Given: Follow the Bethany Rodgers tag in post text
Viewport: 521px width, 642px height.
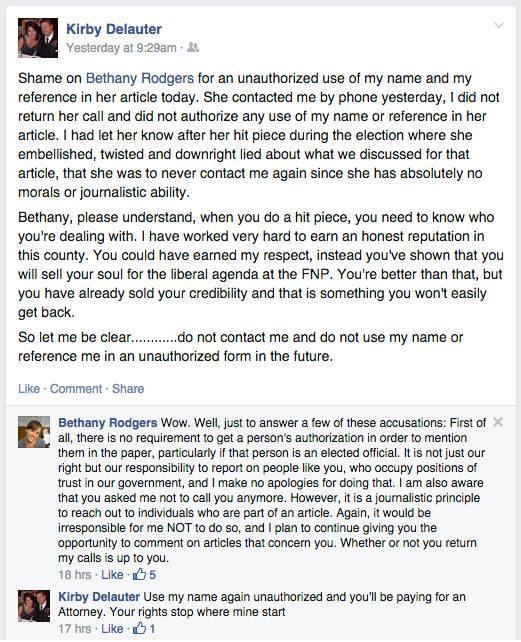Looking at the screenshot, I should 140,78.
